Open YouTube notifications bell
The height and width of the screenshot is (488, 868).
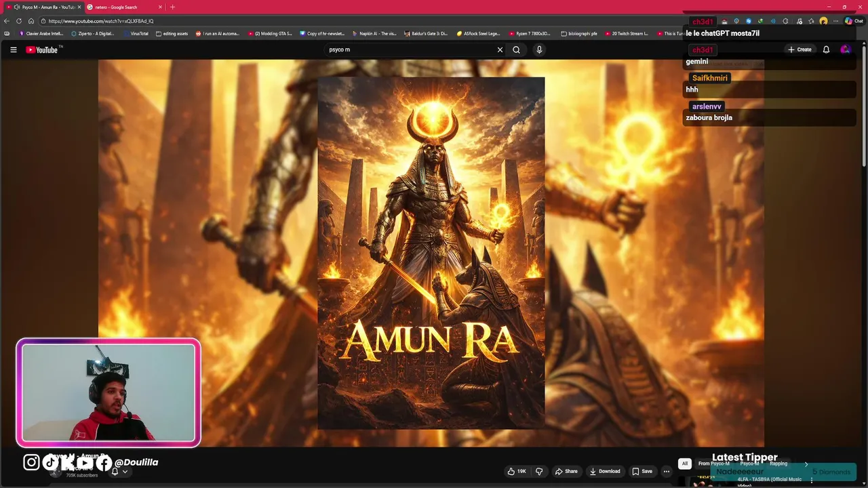tap(826, 49)
